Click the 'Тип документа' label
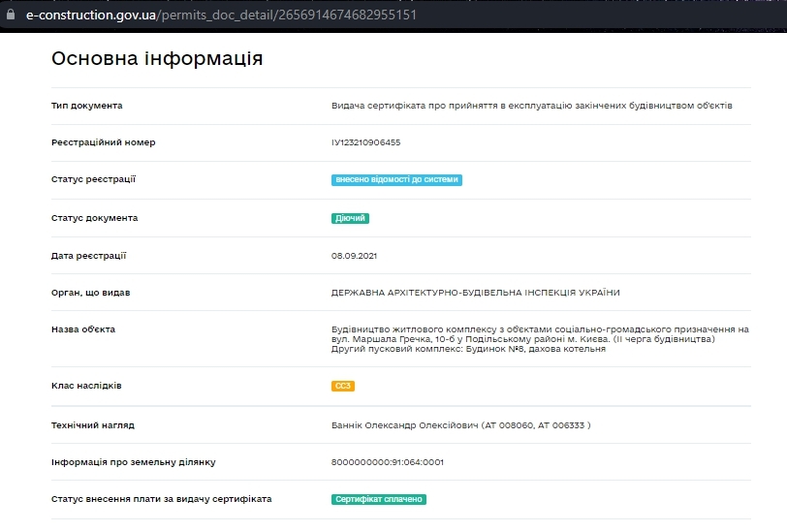Viewport: 787px width, 532px height. [x=87, y=106]
